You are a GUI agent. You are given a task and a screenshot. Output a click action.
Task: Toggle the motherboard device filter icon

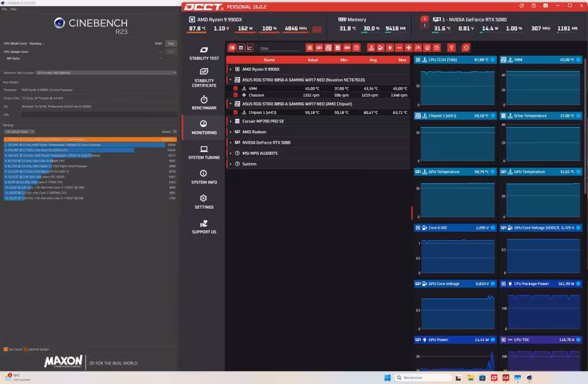tap(328, 48)
